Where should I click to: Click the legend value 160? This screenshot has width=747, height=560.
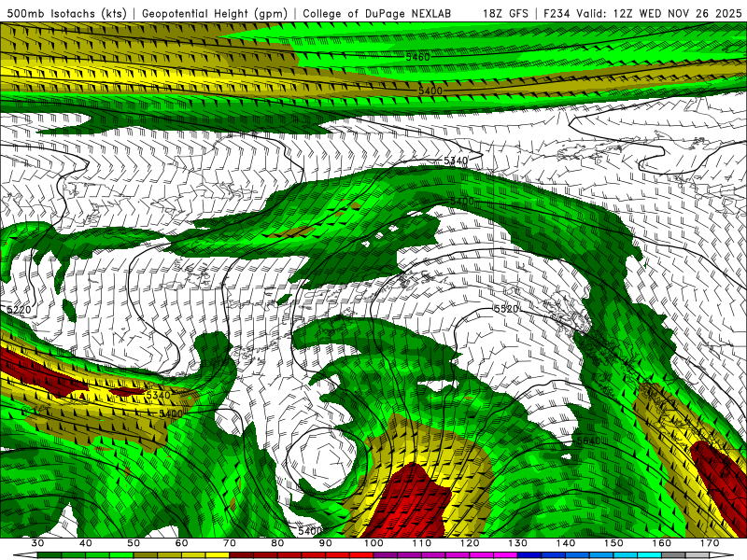pyautogui.click(x=662, y=543)
